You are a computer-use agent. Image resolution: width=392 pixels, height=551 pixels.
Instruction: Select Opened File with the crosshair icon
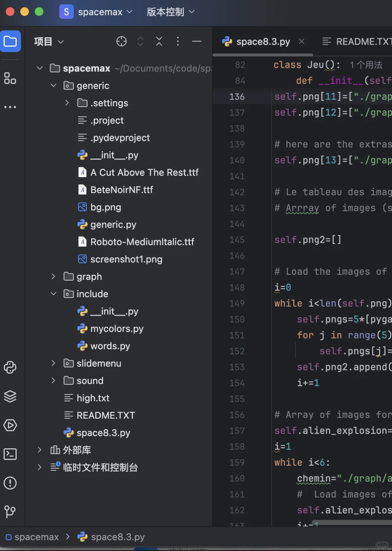122,41
